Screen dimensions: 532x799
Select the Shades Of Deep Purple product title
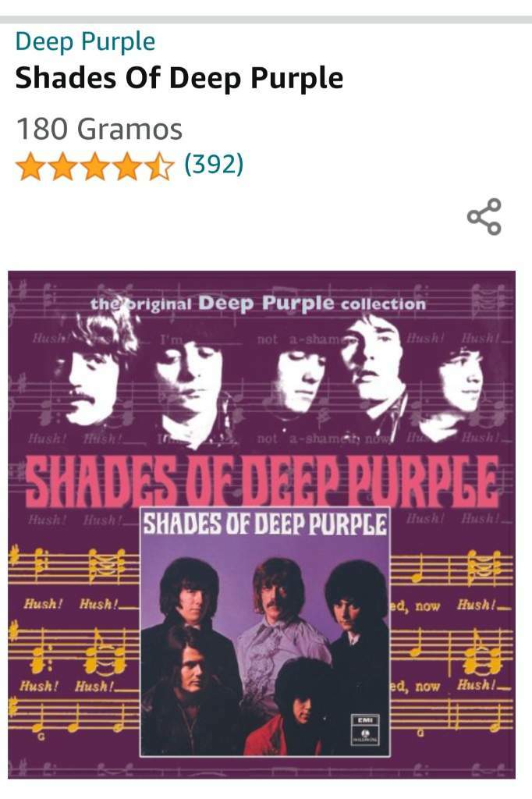click(x=179, y=79)
